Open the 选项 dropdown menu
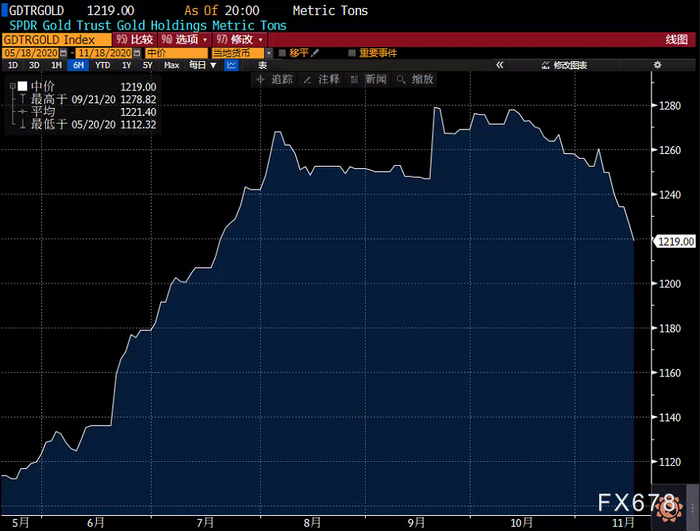Screen dimensions: 700x531 (184, 39)
